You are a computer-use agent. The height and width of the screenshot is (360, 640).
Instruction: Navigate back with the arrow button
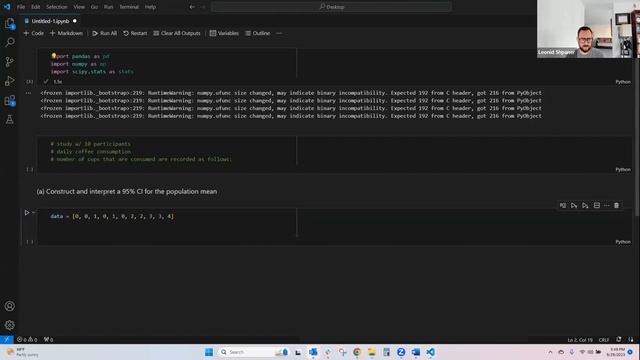[192, 7]
